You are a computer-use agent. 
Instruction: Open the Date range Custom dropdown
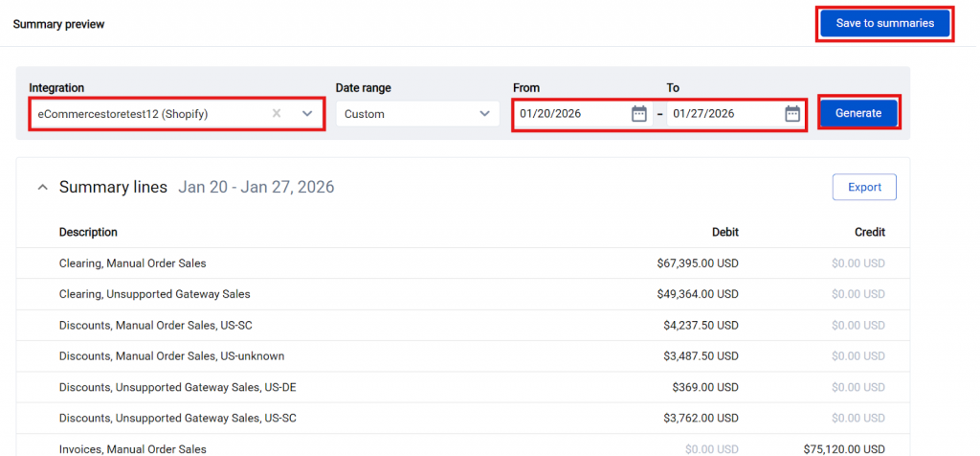coord(416,114)
